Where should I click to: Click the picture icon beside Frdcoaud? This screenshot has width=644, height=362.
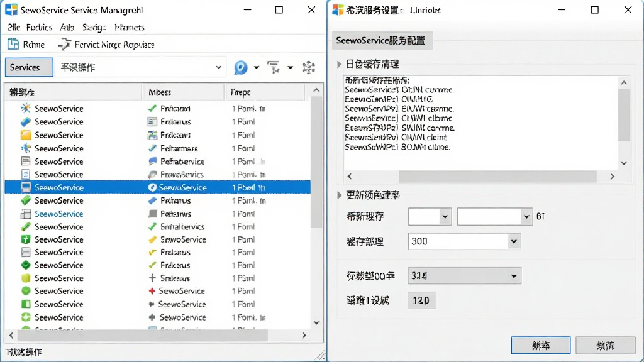click(x=152, y=135)
